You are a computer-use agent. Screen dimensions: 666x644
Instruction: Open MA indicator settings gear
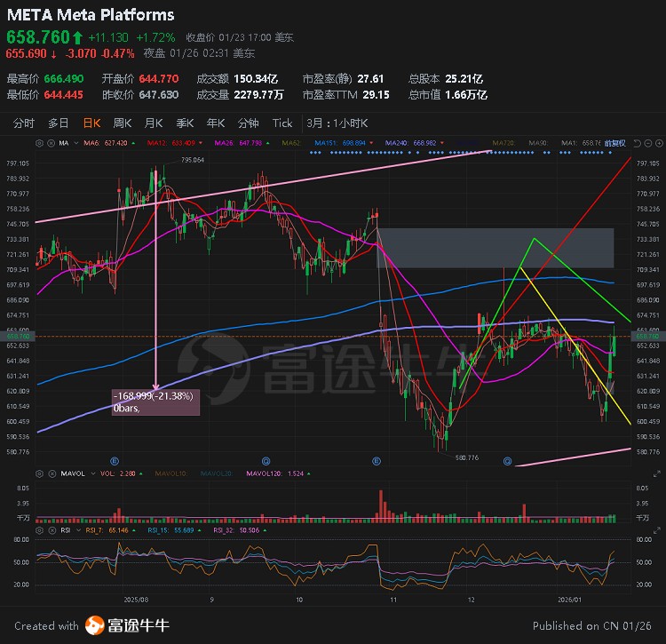pyautogui.click(x=39, y=143)
